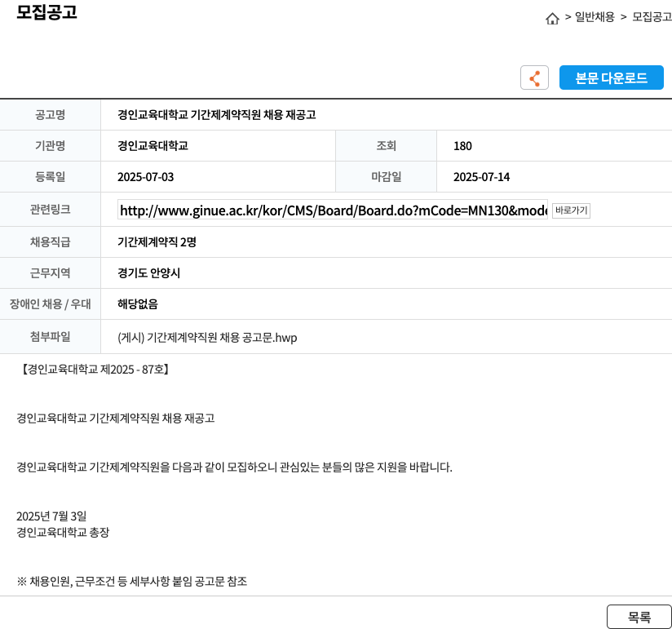Focus the 관련링크 URL field

[x=333, y=210]
